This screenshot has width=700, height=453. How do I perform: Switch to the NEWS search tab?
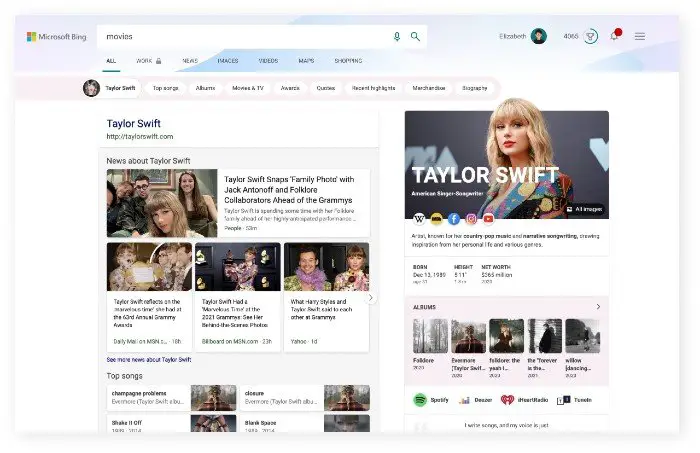coord(190,61)
